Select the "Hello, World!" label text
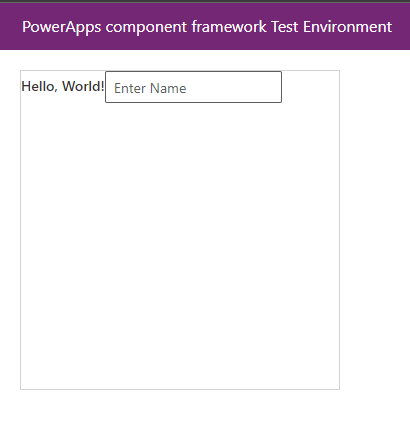Screen dimensions: 410x427 click(x=63, y=86)
